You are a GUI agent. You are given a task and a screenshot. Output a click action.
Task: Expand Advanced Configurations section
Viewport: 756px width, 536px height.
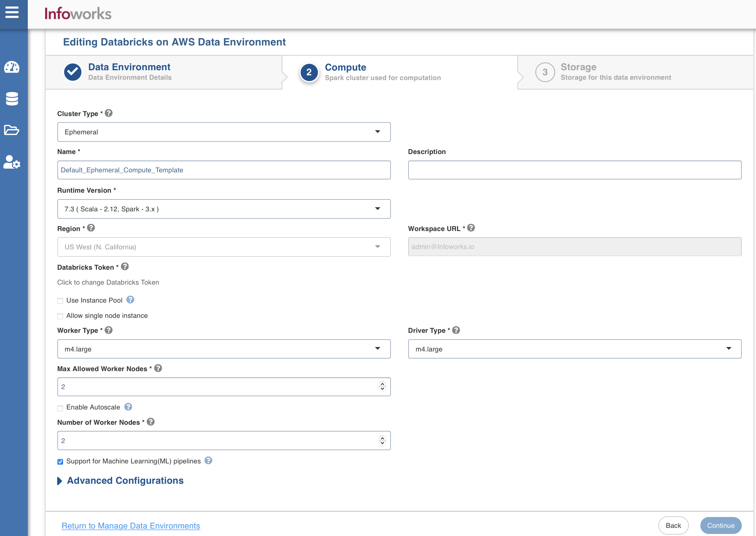(120, 481)
